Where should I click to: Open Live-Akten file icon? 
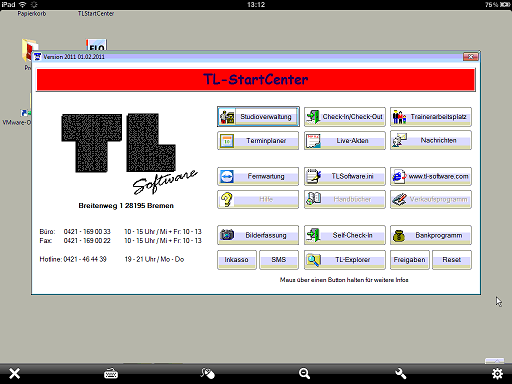(313, 141)
